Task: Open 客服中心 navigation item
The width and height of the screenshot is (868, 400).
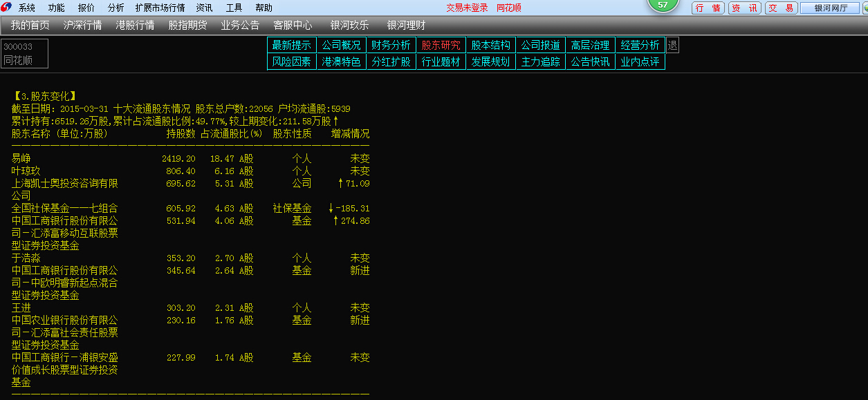Action: click(293, 25)
